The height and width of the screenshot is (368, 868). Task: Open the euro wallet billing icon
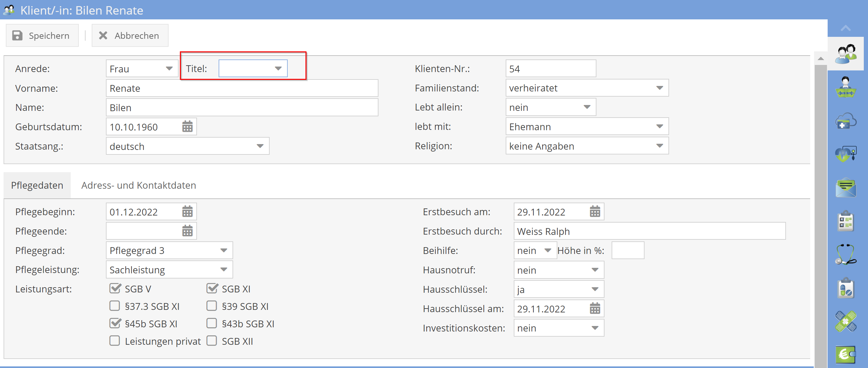coord(845,354)
